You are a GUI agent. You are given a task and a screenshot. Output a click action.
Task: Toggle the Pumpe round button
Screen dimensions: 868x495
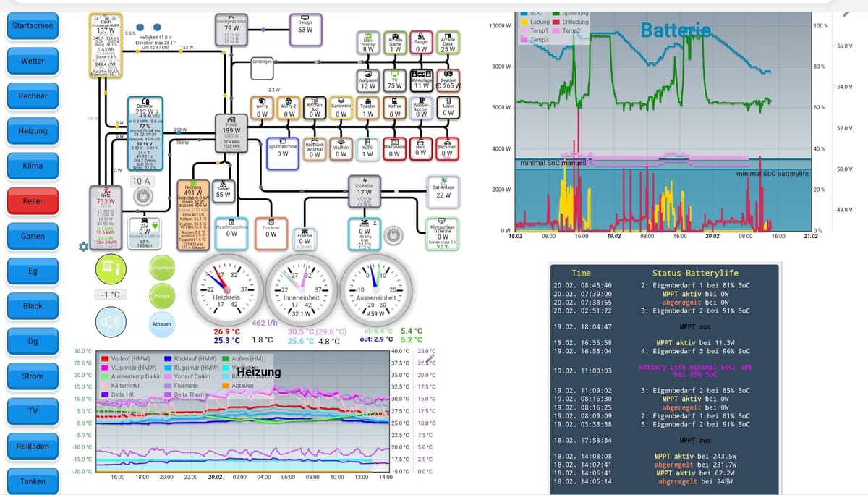pos(161,296)
